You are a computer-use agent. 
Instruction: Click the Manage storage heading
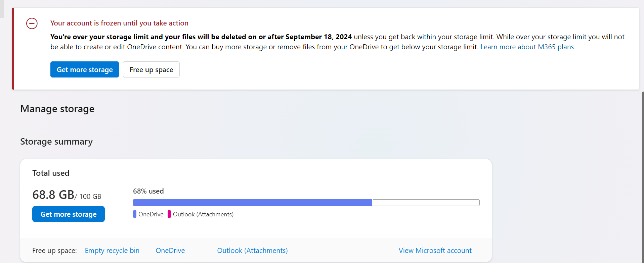tap(57, 109)
